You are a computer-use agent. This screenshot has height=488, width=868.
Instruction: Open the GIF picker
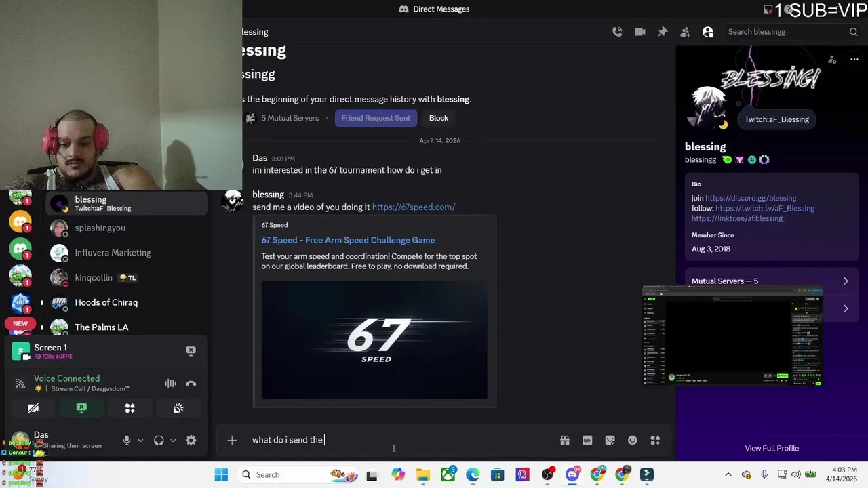(x=587, y=441)
